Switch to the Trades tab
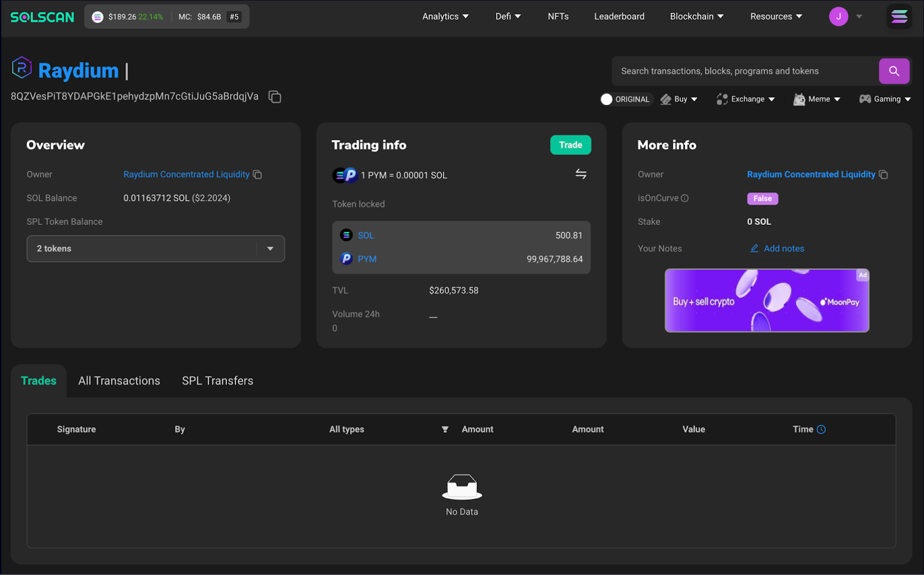This screenshot has height=575, width=924. 39,381
